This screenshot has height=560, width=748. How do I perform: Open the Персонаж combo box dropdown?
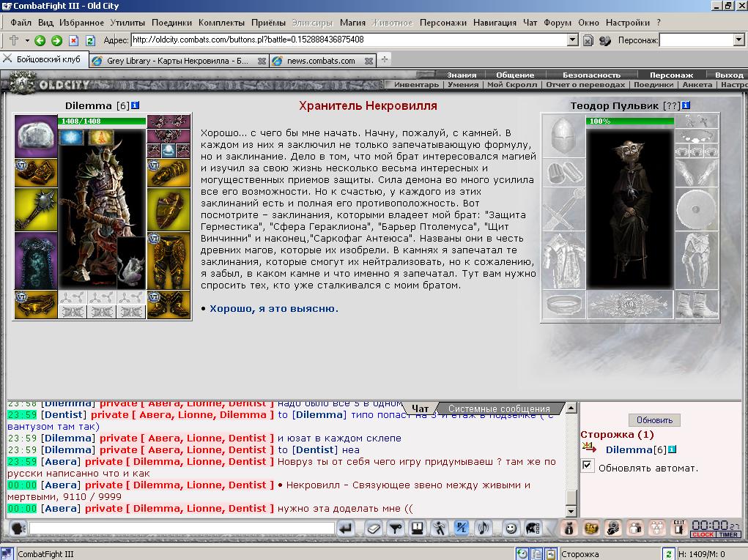click(x=738, y=40)
